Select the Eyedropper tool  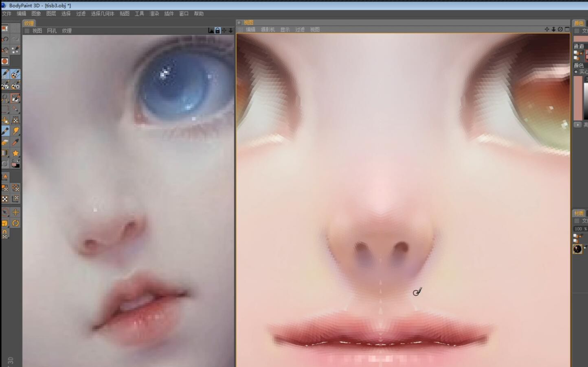click(x=15, y=142)
